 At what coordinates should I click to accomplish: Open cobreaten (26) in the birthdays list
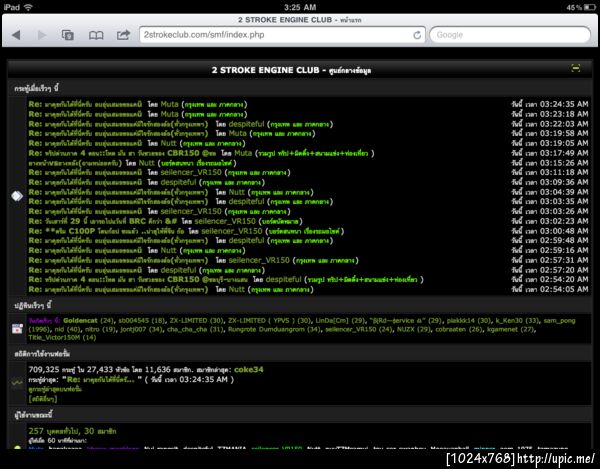click(458, 329)
